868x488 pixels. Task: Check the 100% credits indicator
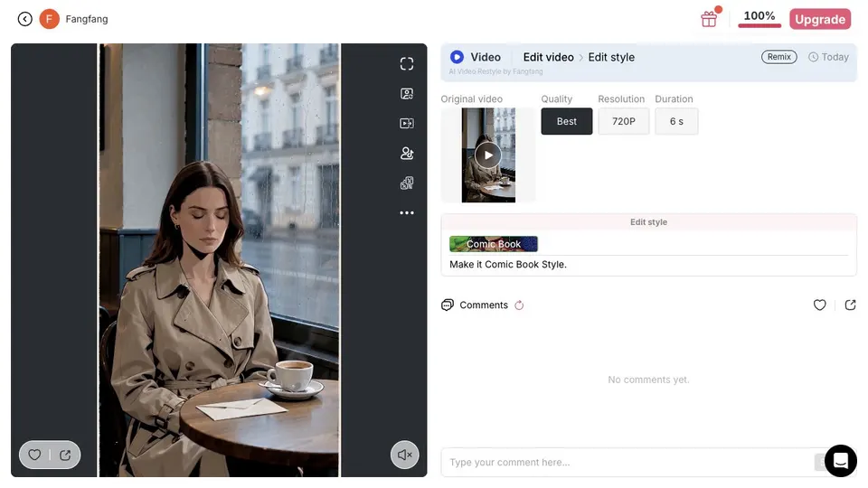(x=759, y=17)
